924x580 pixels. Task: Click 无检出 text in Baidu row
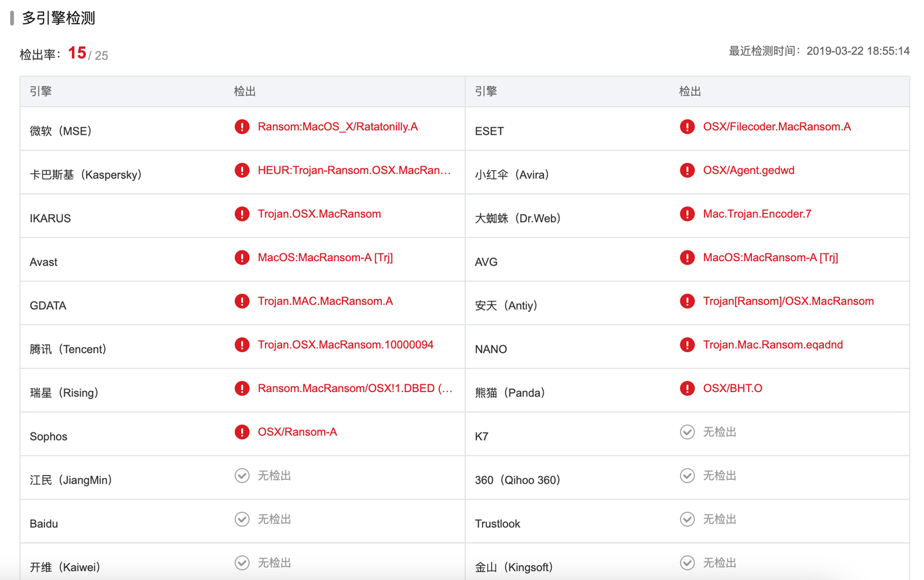click(x=274, y=519)
